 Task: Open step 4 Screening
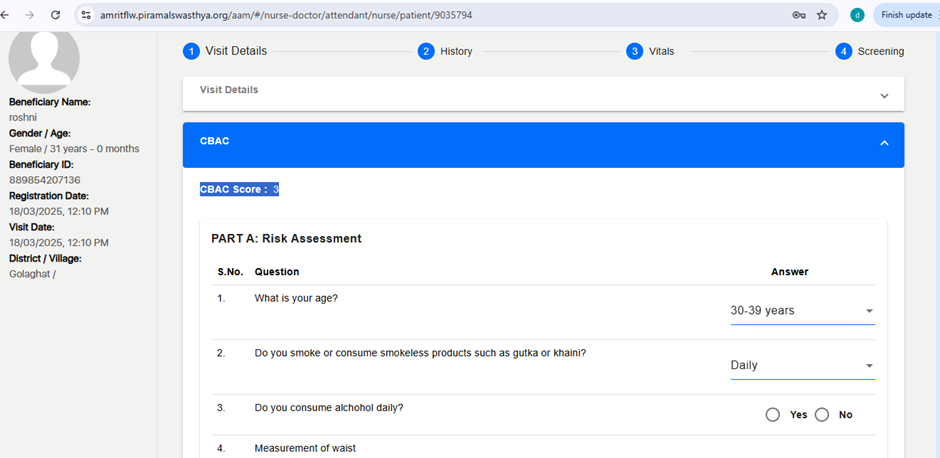pos(869,52)
